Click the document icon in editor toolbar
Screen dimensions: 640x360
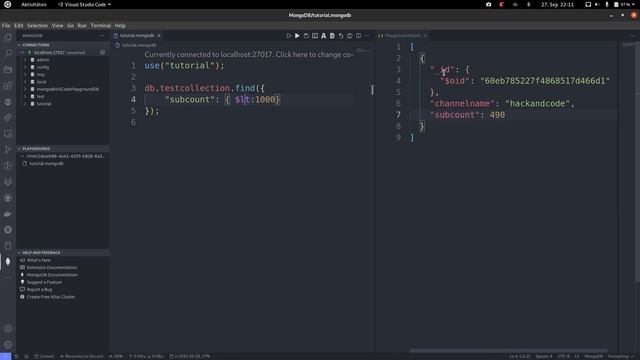click(332, 36)
